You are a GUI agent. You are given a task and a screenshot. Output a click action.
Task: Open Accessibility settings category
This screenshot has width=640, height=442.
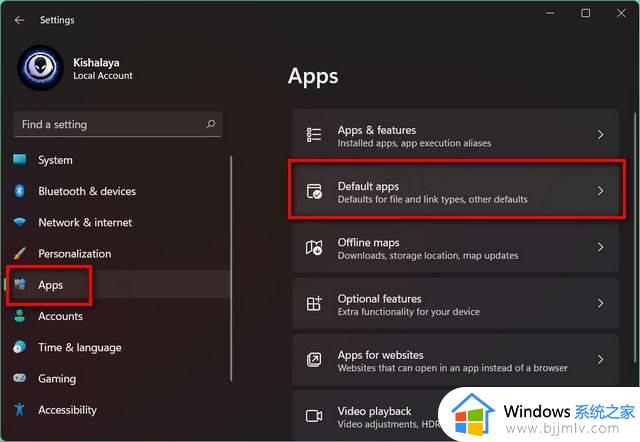[67, 410]
